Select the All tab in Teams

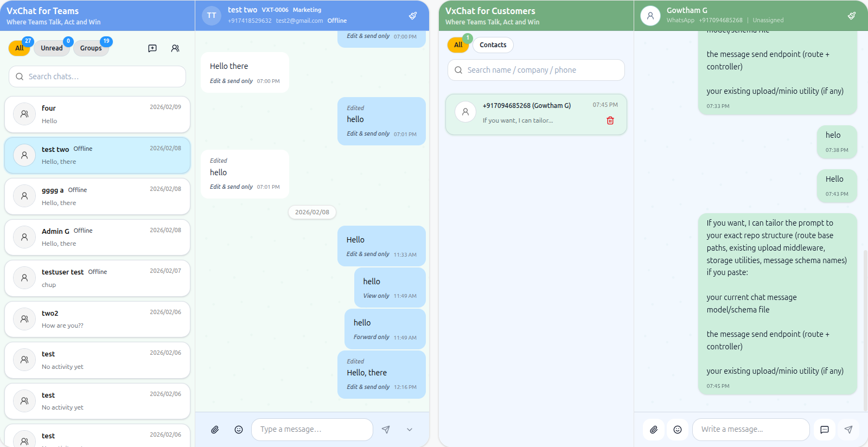(20, 48)
